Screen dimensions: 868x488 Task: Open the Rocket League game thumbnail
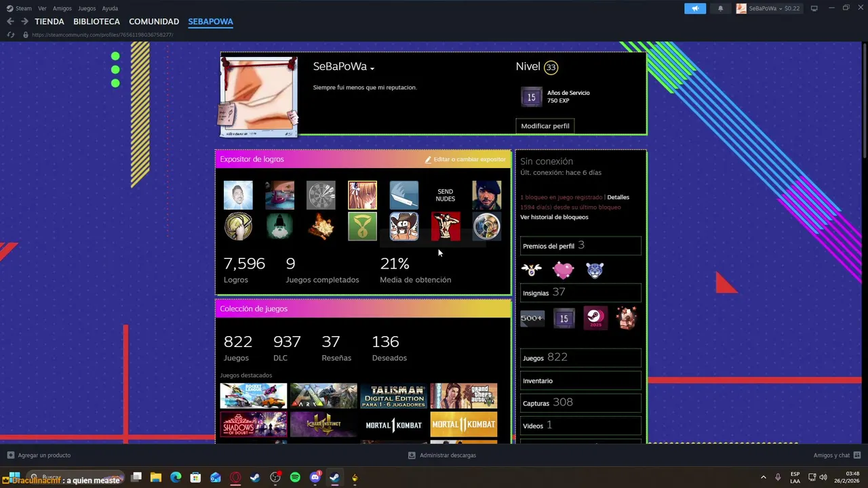254,396
